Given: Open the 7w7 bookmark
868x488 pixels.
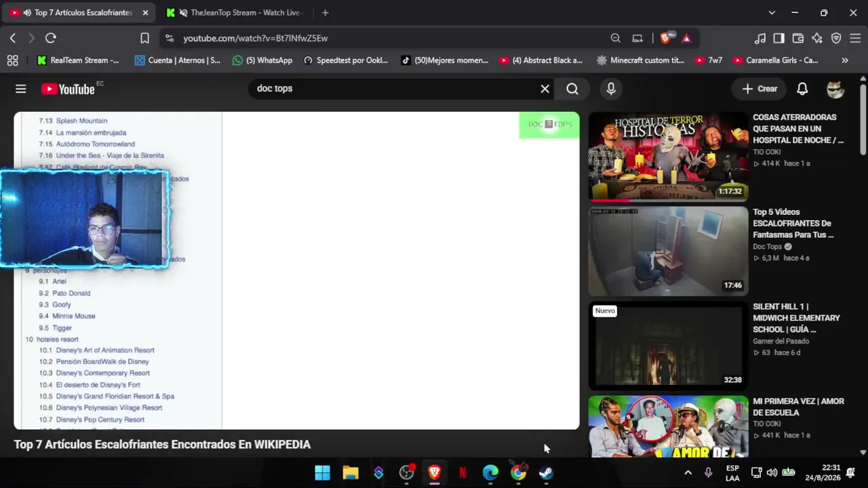Looking at the screenshot, I should tap(709, 60).
